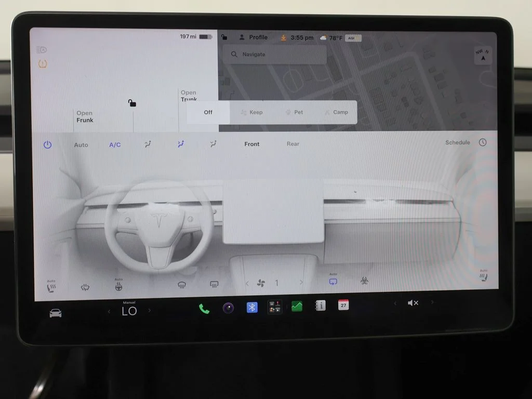Open the Navigate search field
This screenshot has height=399, width=532.
[x=275, y=54]
